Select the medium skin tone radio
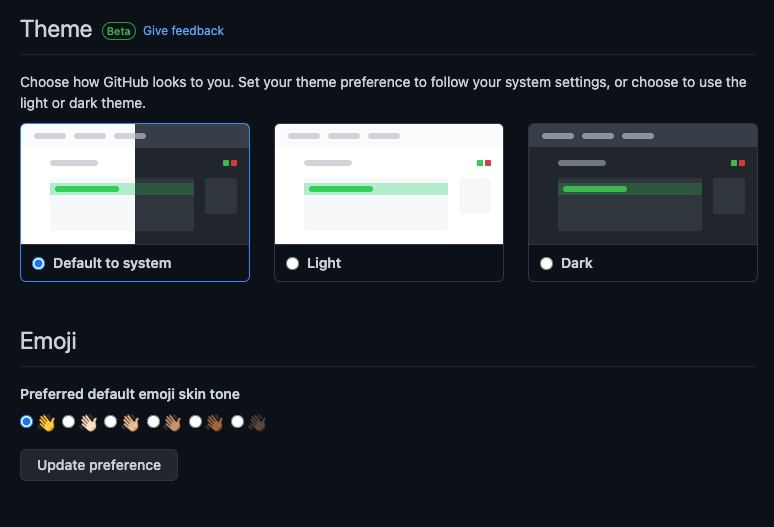Viewport: 774px width, 527px height. point(154,421)
